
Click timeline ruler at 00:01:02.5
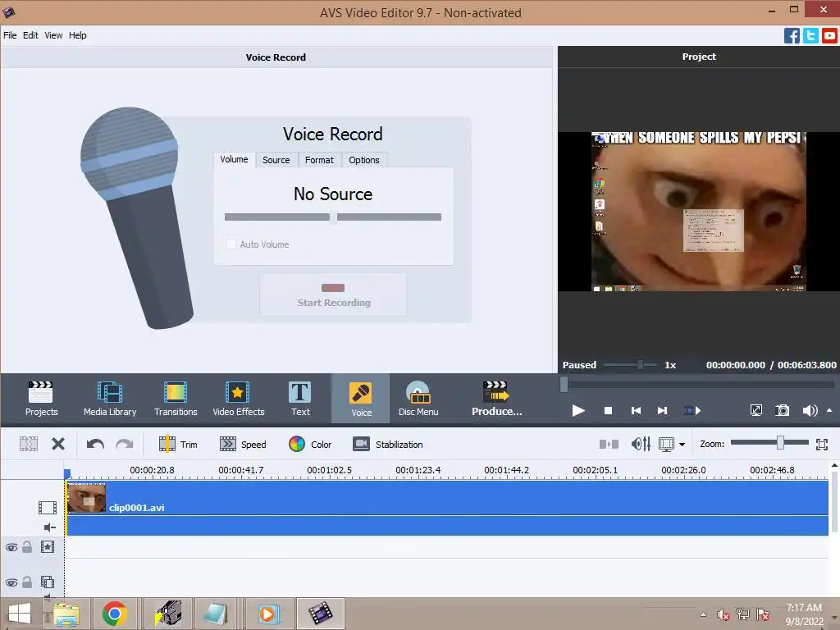pos(329,470)
